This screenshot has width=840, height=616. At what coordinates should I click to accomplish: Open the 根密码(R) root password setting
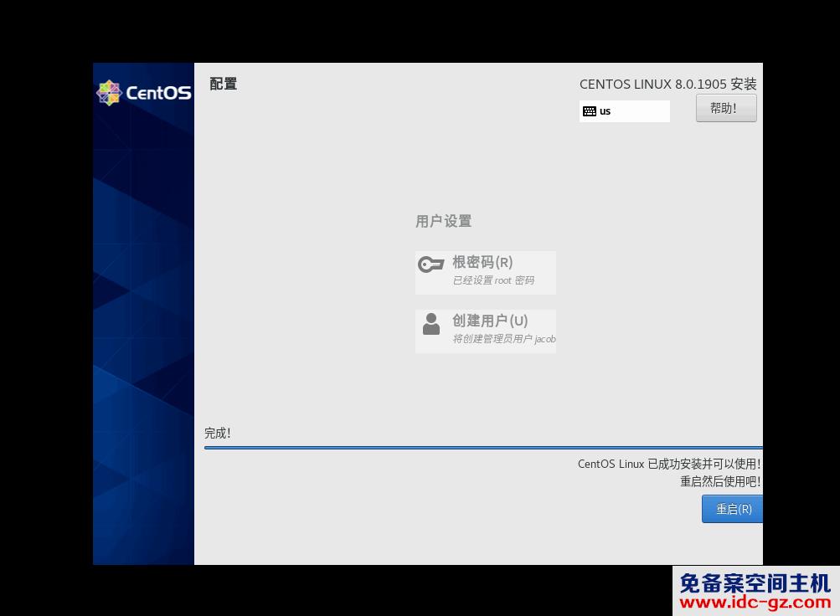486,272
